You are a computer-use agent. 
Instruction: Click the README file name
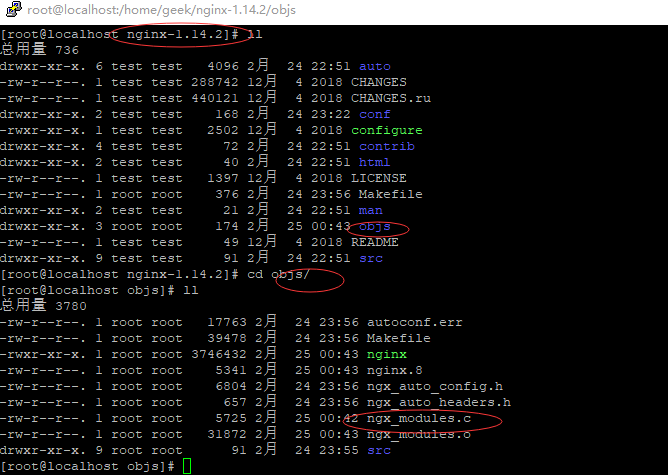point(375,242)
